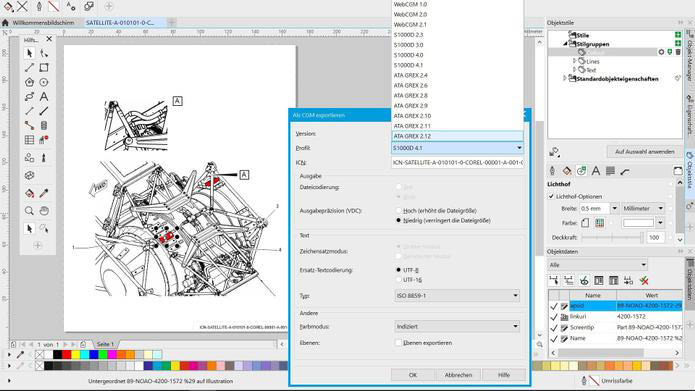Toggle the checkmark in the Screentip row
Image resolution: width=695 pixels, height=391 pixels.
point(554,328)
